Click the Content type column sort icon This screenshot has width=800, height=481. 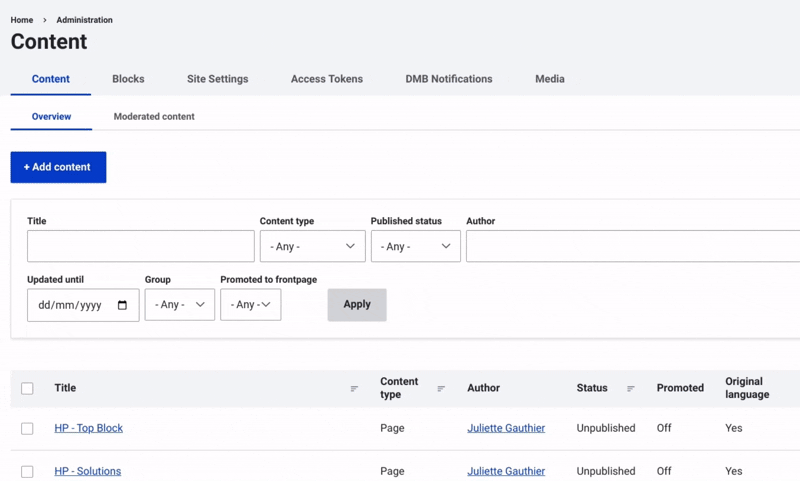(x=441, y=389)
